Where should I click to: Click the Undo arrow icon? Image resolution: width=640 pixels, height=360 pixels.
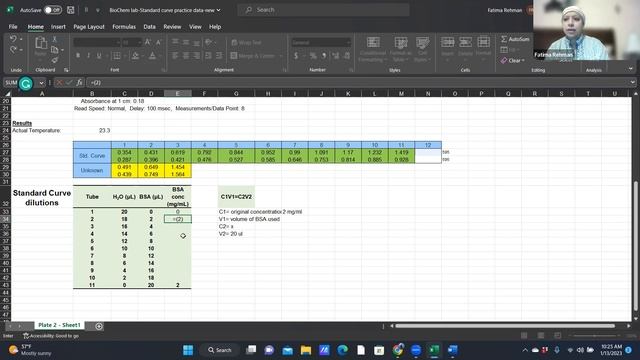click(x=13, y=39)
